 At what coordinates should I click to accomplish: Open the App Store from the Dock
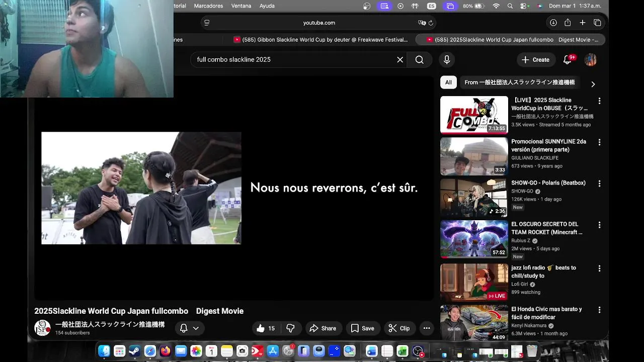click(273, 351)
